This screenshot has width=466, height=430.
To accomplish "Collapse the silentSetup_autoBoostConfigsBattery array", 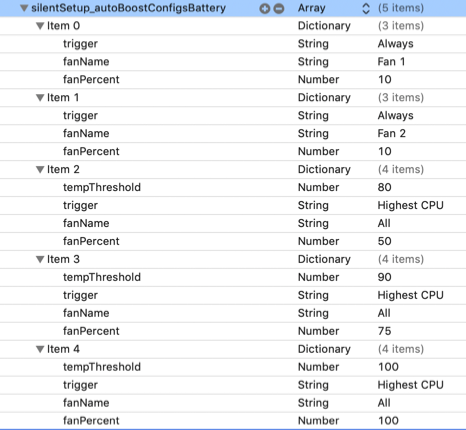I will pyautogui.click(x=24, y=8).
